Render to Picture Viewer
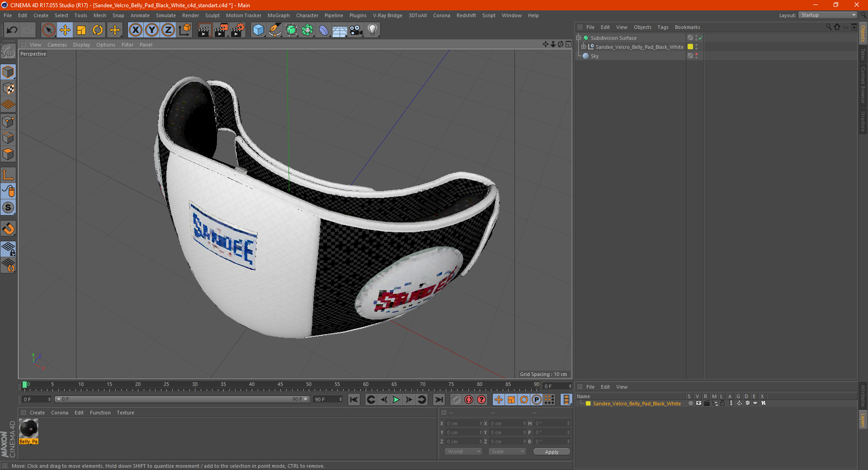Screen dimensions: 868x470 click(221, 30)
